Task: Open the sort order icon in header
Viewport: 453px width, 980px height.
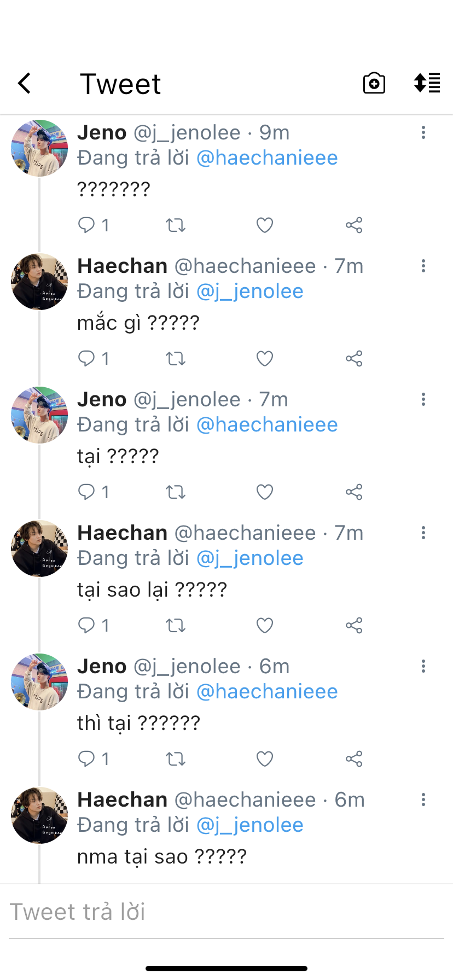Action: tap(427, 83)
